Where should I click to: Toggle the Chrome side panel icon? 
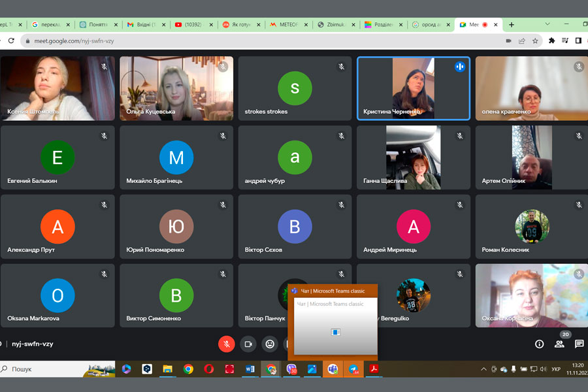578,41
